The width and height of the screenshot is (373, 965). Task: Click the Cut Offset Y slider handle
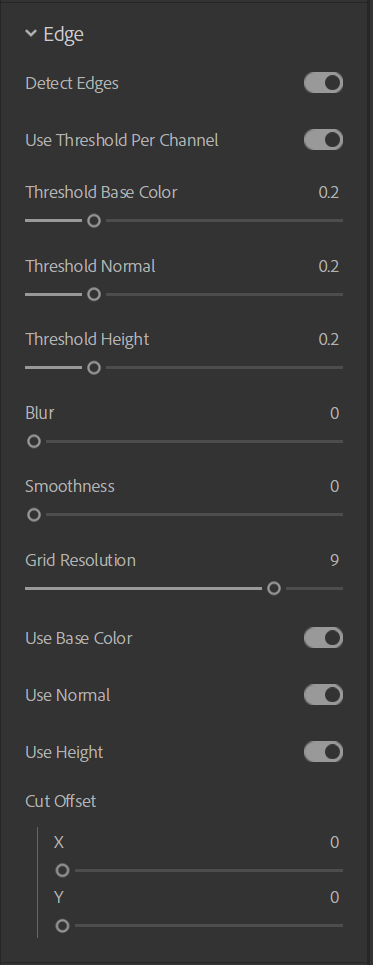62,926
